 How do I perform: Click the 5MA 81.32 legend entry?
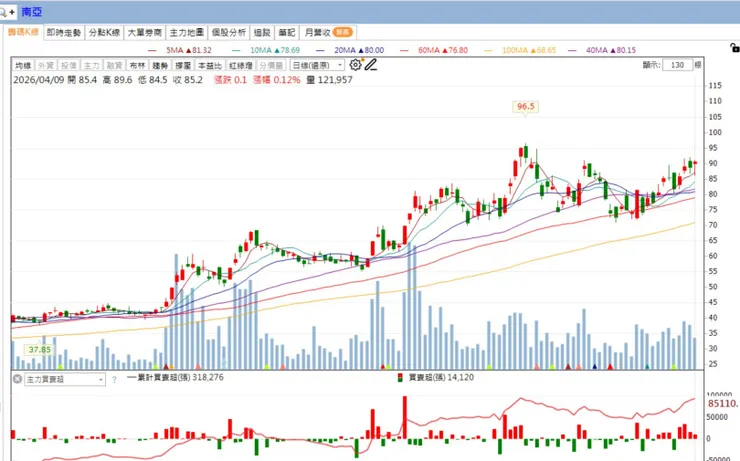tap(180, 50)
